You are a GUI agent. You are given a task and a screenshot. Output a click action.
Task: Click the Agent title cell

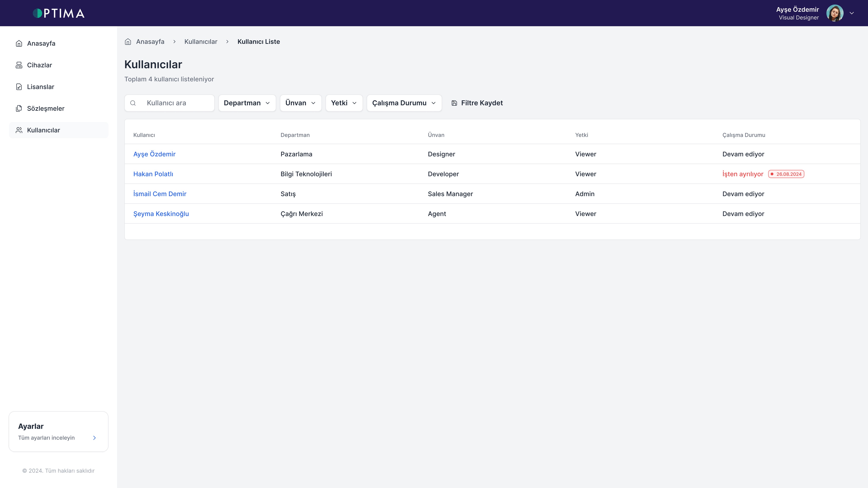point(437,213)
